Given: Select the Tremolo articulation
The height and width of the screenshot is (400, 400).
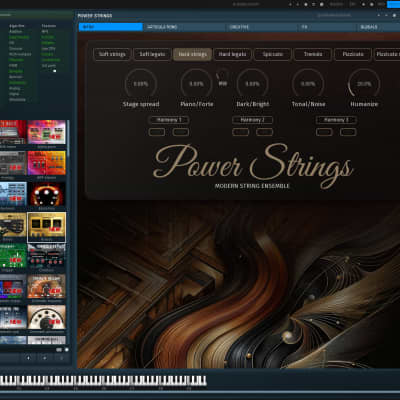Looking at the screenshot, I should pos(313,54).
